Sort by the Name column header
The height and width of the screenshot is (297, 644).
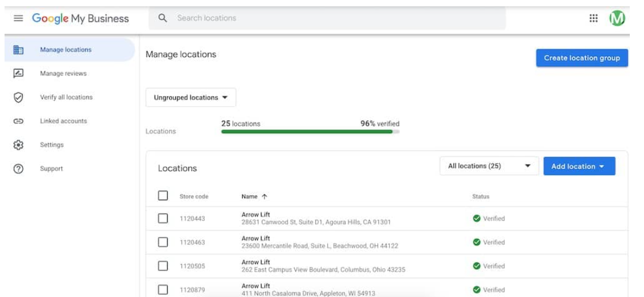[x=249, y=197]
